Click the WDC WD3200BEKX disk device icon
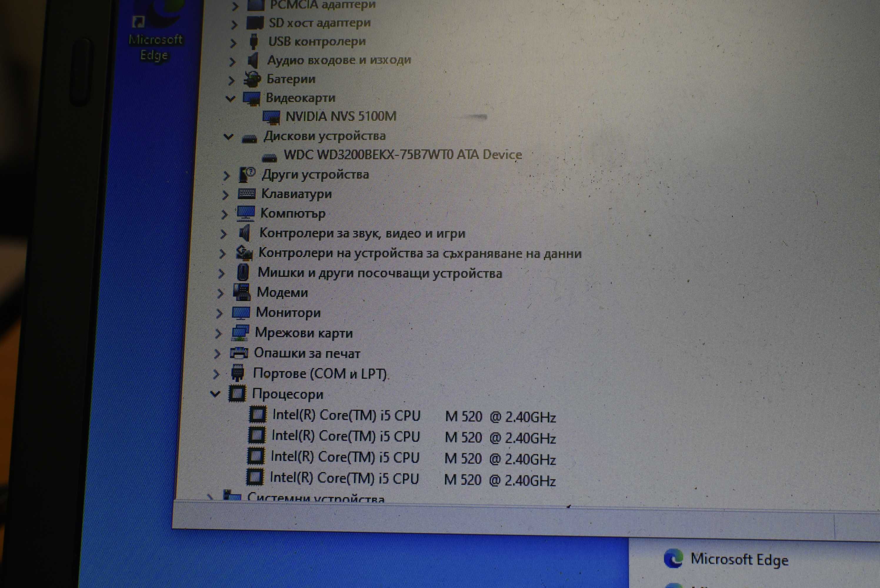The width and height of the screenshot is (880, 588). [269, 158]
